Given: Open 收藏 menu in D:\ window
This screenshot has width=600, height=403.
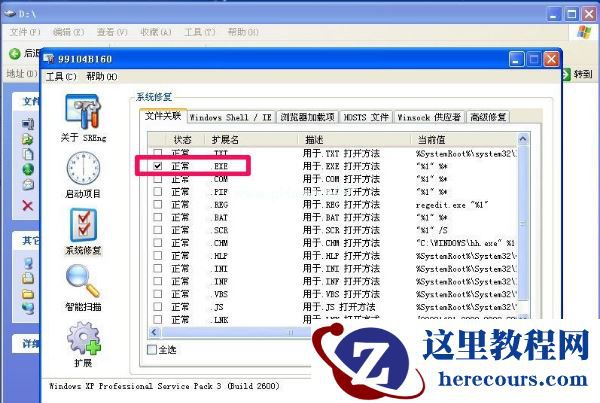Looking at the screenshot, I should 156,32.
